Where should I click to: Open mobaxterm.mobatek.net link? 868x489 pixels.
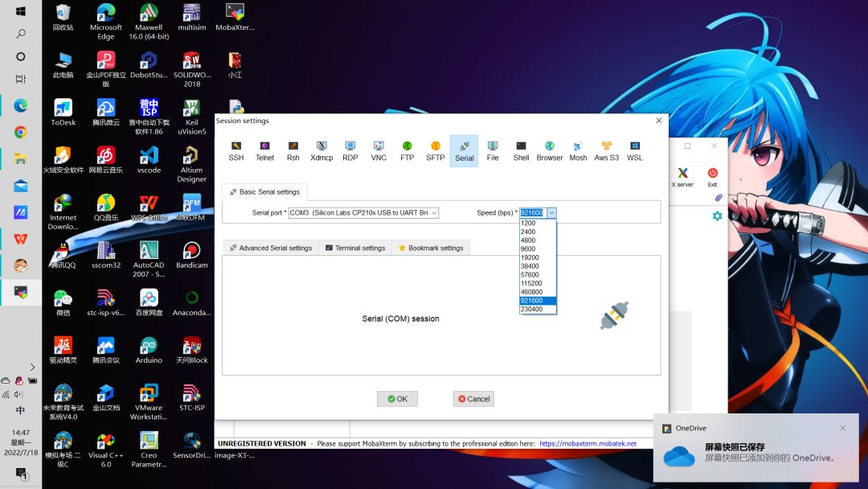588,444
